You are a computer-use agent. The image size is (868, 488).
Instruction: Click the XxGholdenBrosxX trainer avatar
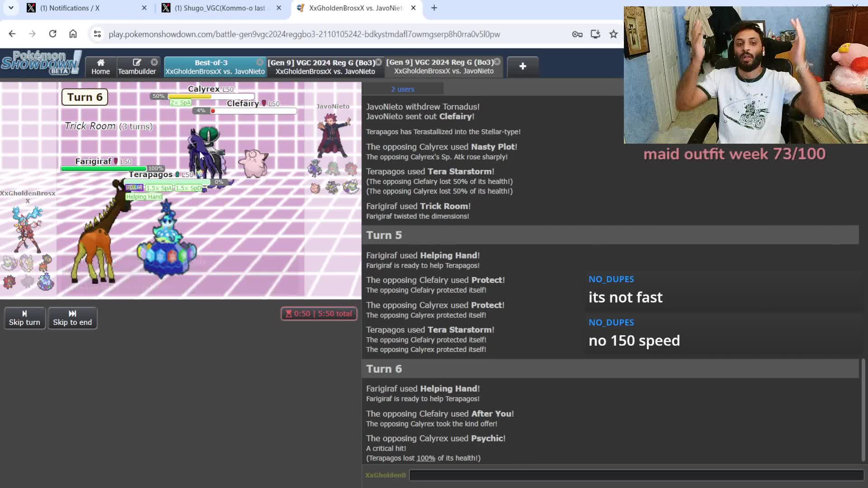[x=27, y=230]
